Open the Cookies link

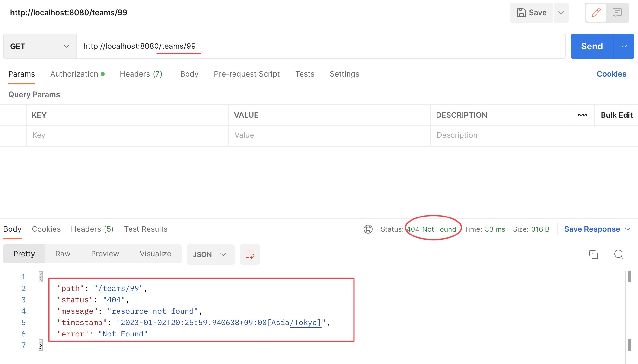pyautogui.click(x=611, y=74)
